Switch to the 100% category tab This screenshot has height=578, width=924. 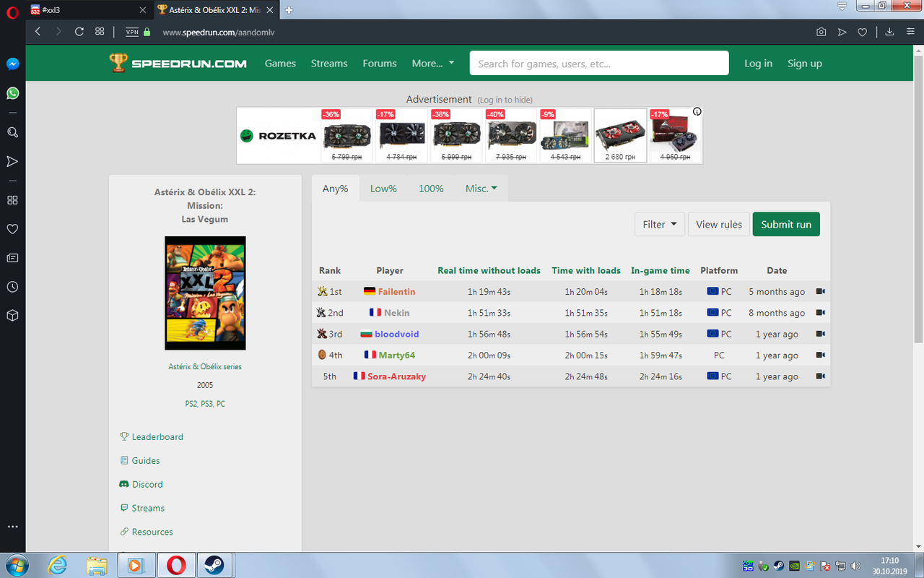click(431, 189)
